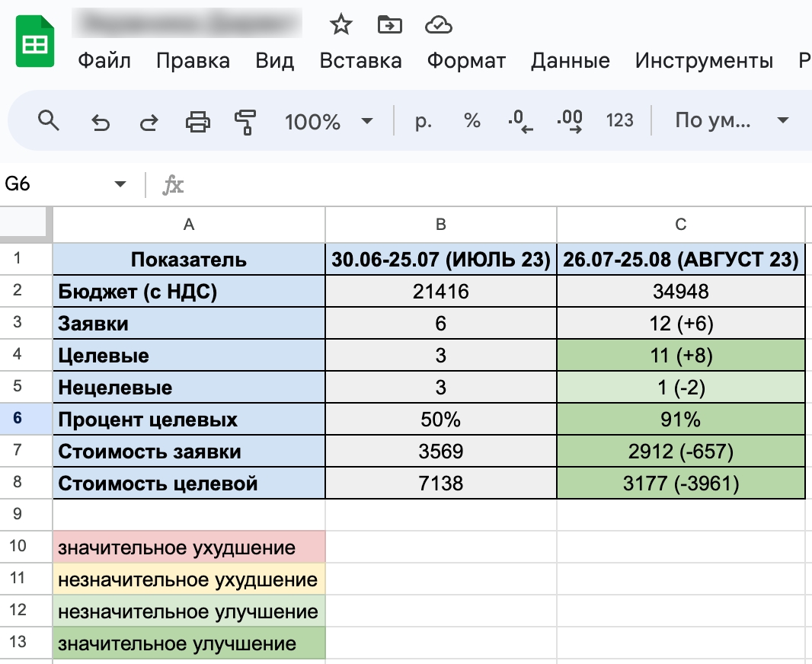Apply percent format from toolbar
The image size is (812, 664).
point(472,120)
